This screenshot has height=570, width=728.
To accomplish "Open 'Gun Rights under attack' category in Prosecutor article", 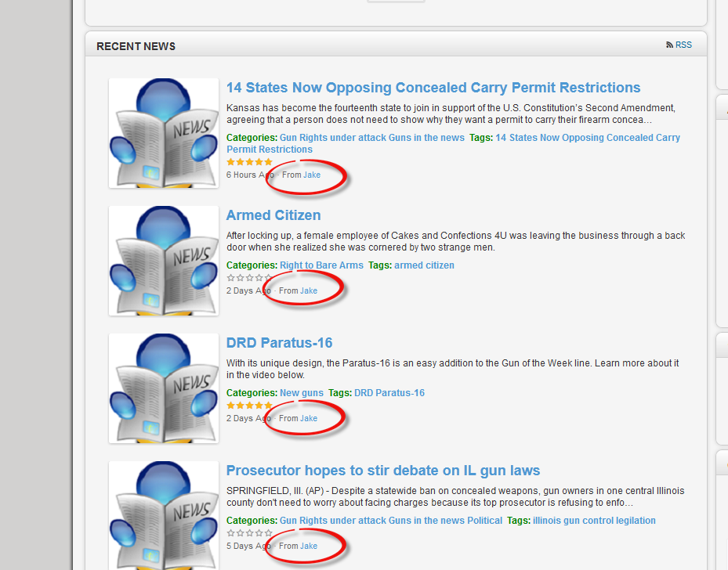I will coord(333,521).
